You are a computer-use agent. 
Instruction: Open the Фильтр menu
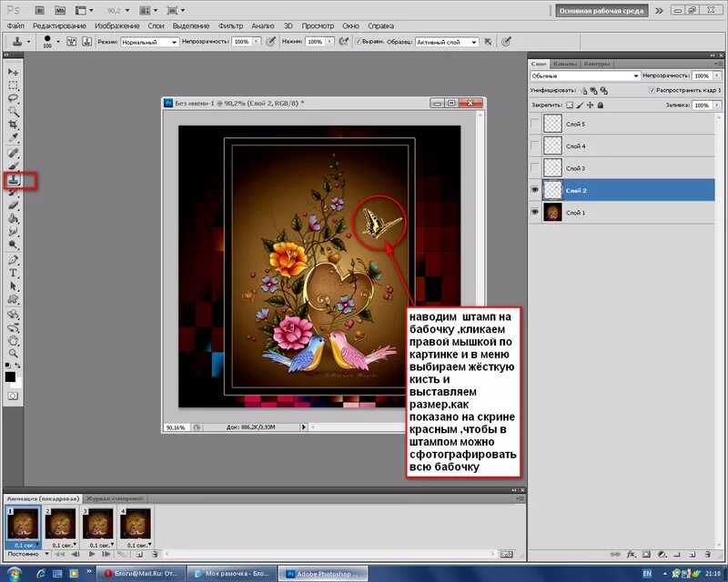[x=230, y=26]
